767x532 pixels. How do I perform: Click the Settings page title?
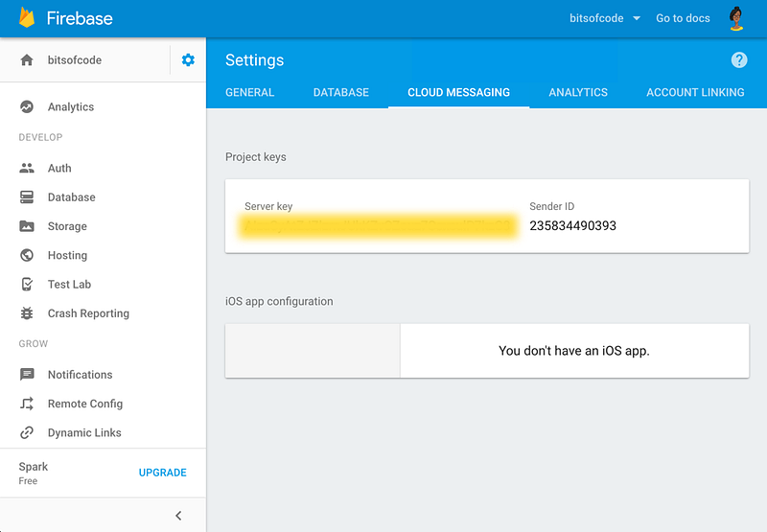[254, 60]
